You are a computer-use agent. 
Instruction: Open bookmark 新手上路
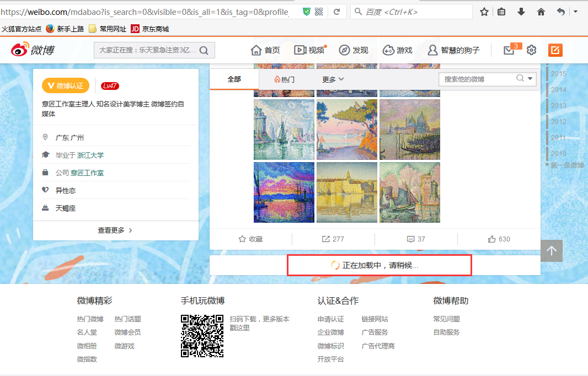click(65, 29)
